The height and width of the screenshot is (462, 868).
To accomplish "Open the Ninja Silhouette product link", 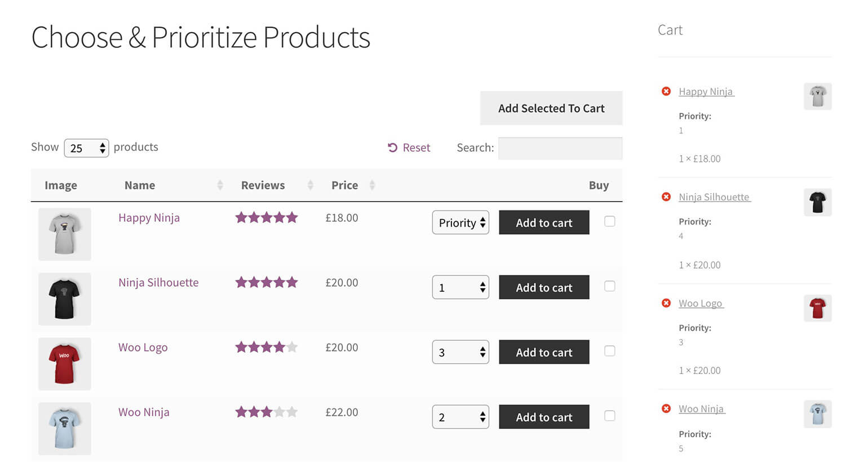I will point(158,283).
